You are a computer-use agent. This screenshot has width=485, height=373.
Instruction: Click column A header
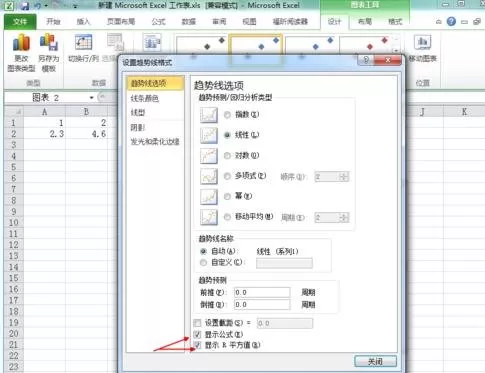coord(45,112)
